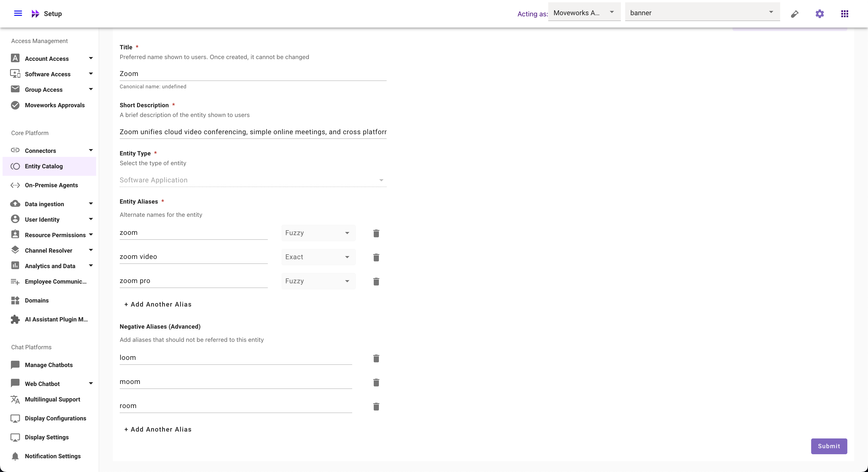Open Manage Chatbots in sidebar

pyautogui.click(x=49, y=365)
